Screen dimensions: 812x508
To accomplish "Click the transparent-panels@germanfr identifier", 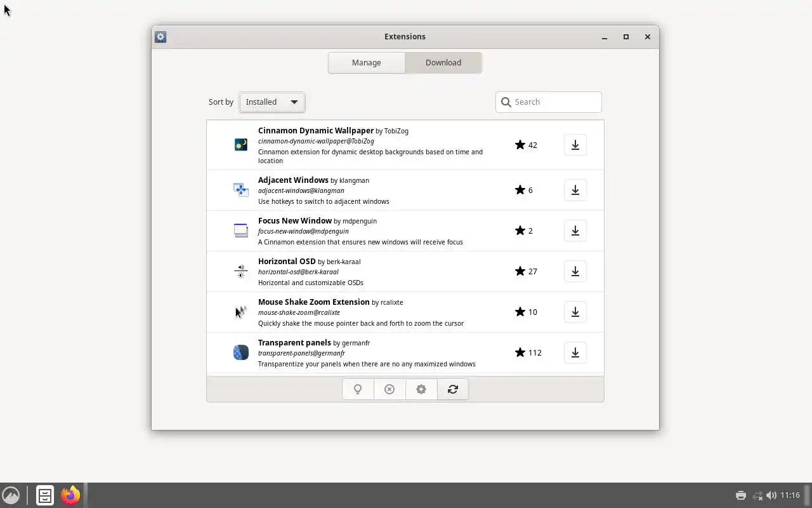I will tap(301, 353).
